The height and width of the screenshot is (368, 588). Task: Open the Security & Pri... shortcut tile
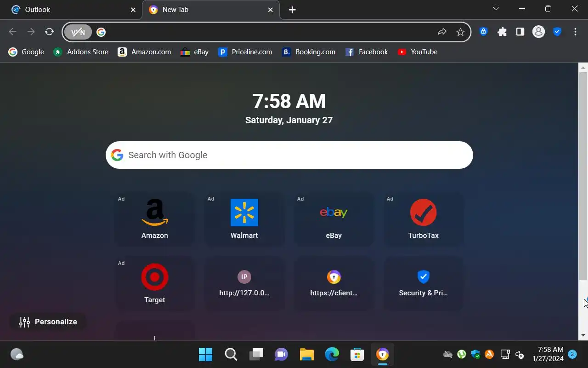tap(424, 283)
